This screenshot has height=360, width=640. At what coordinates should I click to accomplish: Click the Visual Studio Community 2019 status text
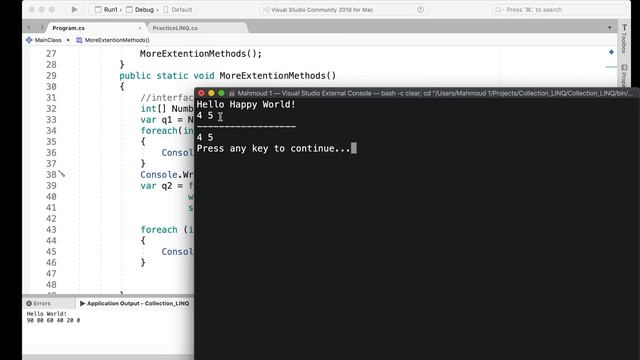pos(322,9)
